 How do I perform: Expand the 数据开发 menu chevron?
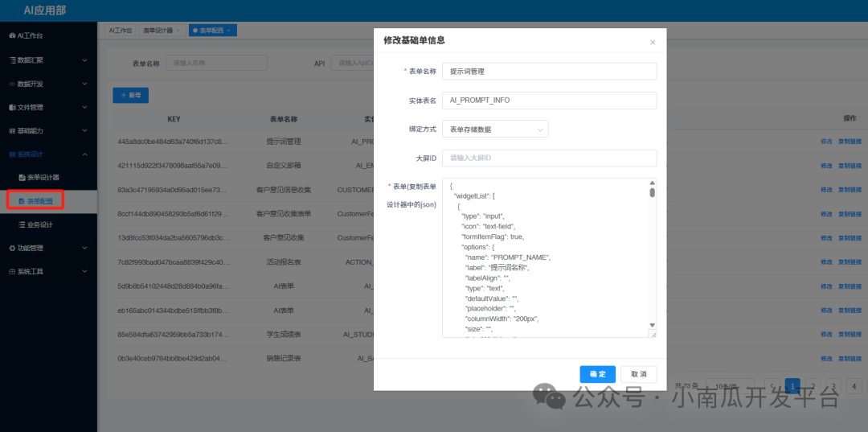(x=84, y=84)
